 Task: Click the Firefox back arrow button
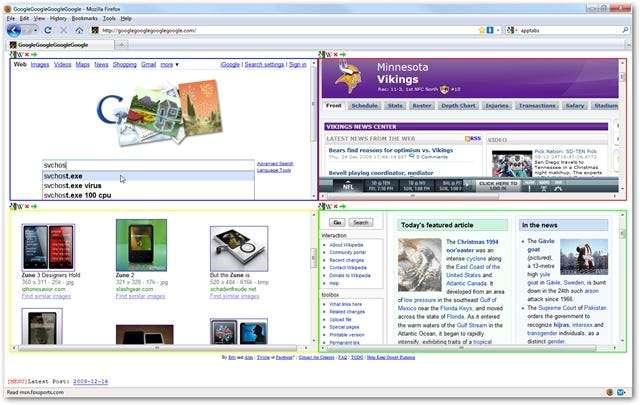(x=14, y=31)
